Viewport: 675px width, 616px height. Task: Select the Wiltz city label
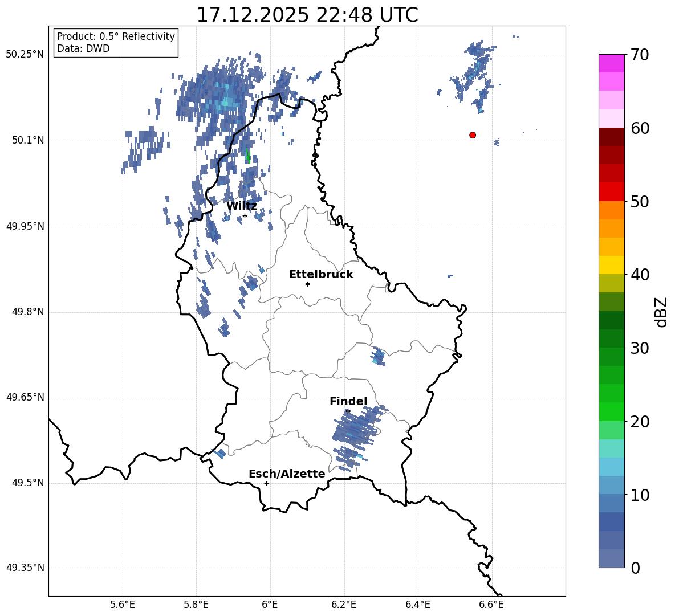(242, 206)
